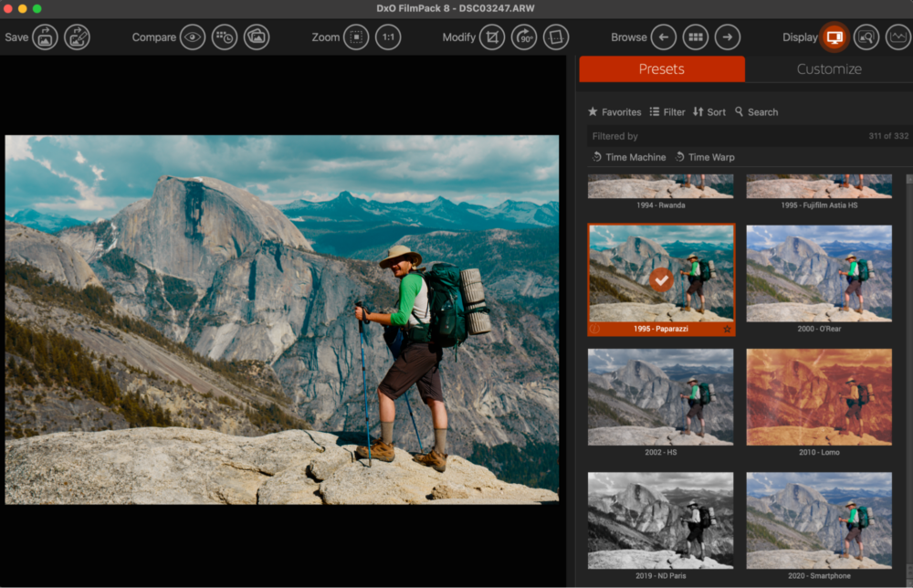Select the Presets tab
913x588 pixels.
point(661,69)
